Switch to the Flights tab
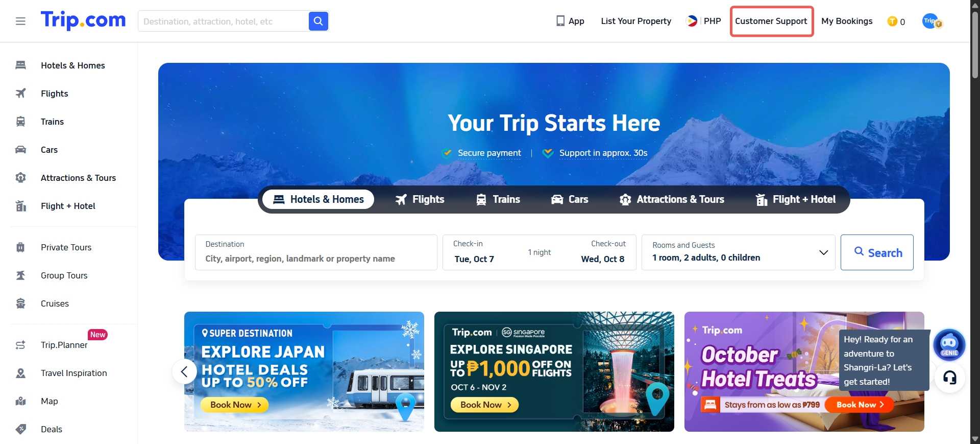 (x=420, y=199)
